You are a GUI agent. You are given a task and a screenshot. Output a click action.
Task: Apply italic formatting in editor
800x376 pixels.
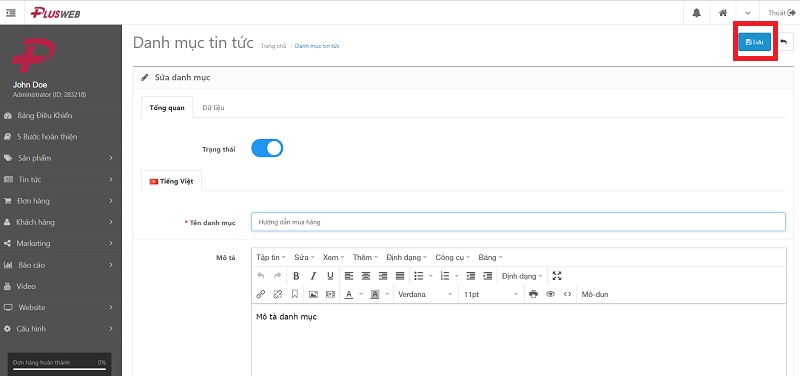pyautogui.click(x=313, y=276)
